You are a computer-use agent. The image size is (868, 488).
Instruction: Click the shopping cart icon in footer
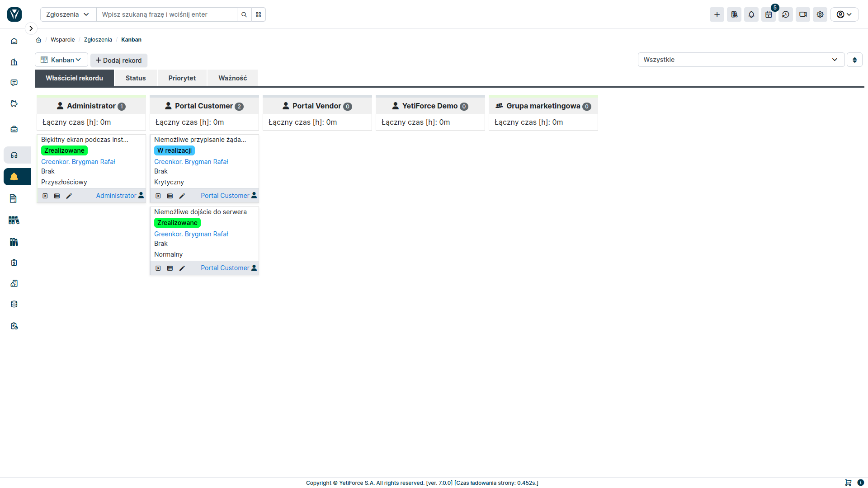(848, 483)
